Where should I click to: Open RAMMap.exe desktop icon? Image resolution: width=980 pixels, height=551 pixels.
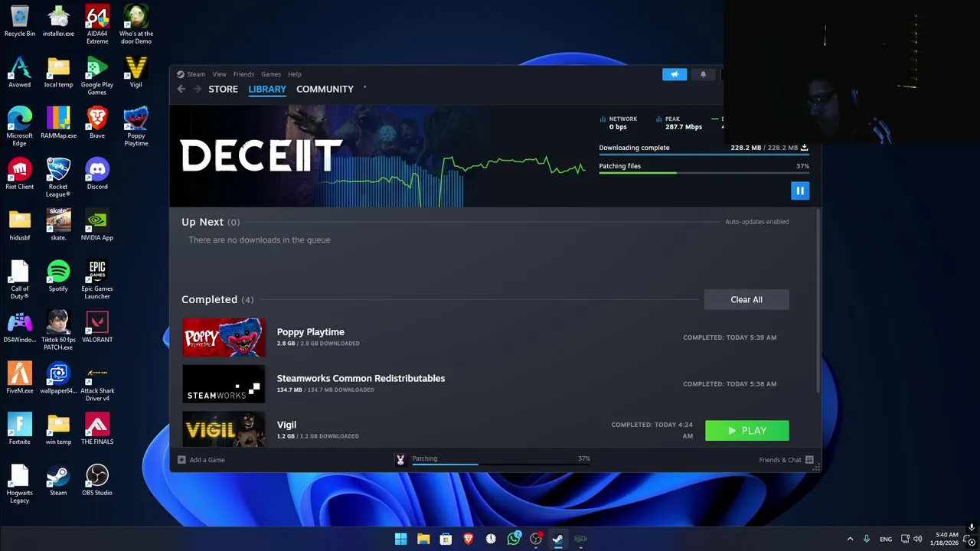58,123
